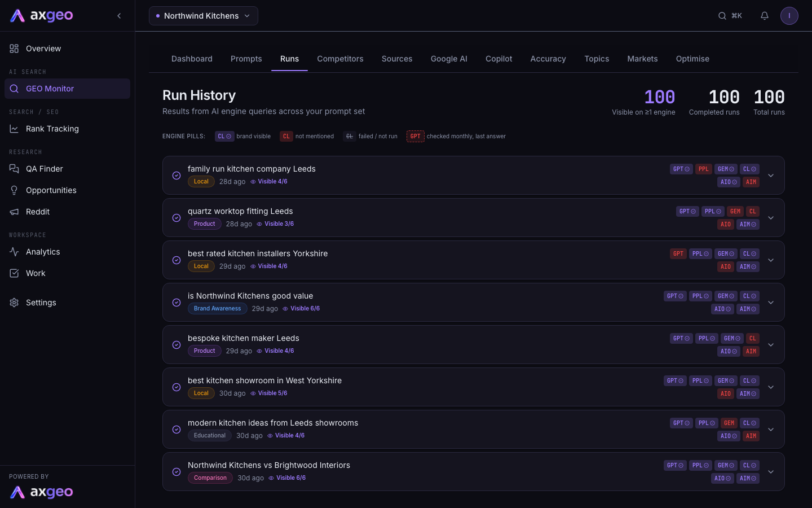Open the Northwind Kitchens workspace dropdown

pos(204,16)
